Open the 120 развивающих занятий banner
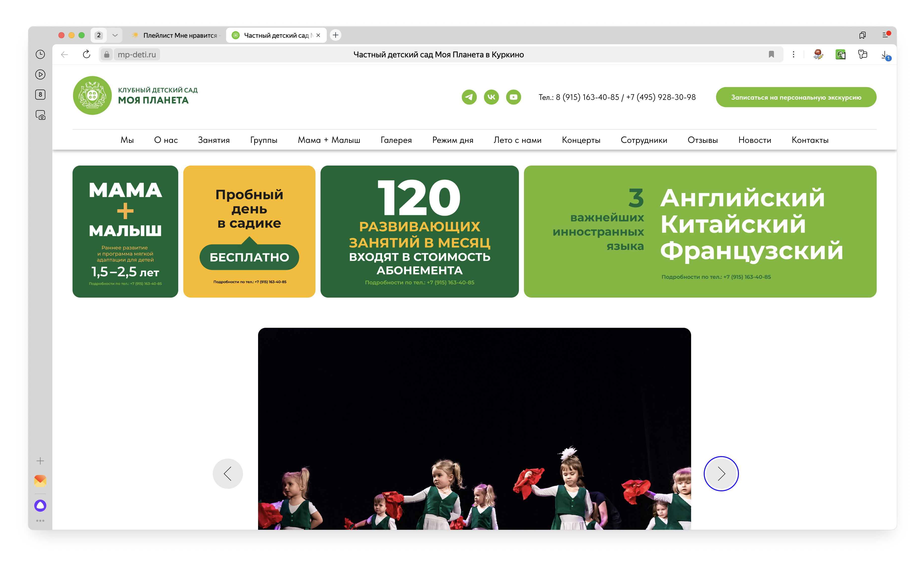 (x=419, y=231)
